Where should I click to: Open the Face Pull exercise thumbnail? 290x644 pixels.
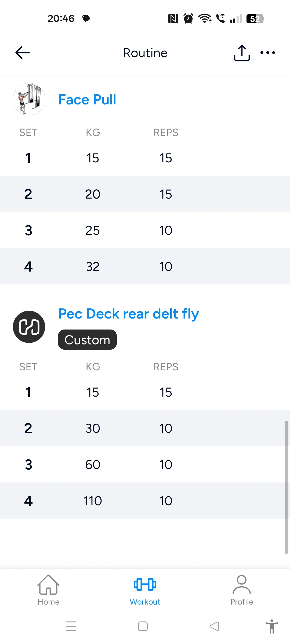29,99
